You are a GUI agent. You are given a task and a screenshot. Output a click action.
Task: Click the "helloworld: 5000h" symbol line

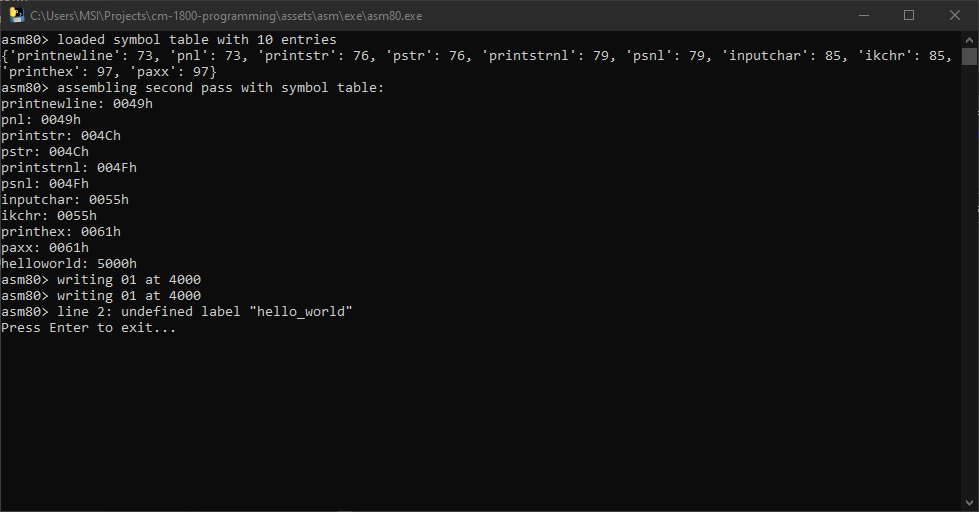(x=69, y=264)
